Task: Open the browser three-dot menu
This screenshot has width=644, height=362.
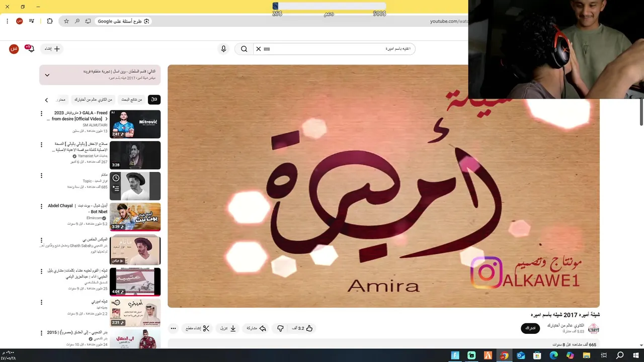Action: pyautogui.click(x=7, y=21)
